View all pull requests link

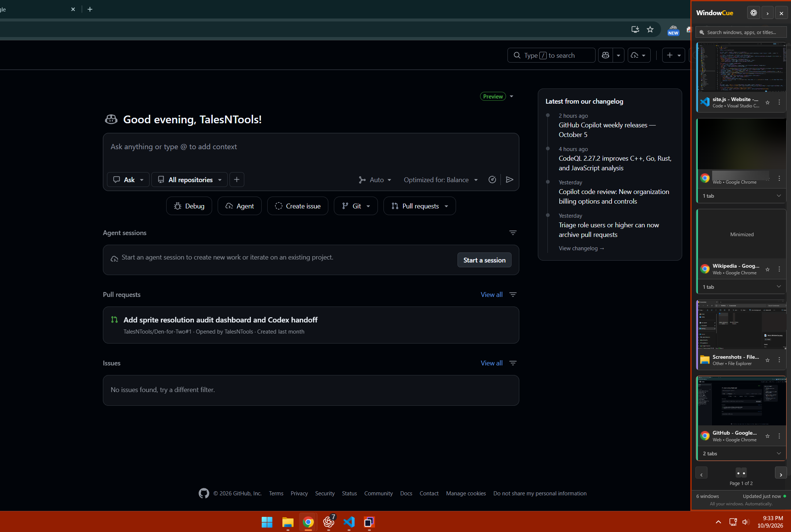[492, 295]
